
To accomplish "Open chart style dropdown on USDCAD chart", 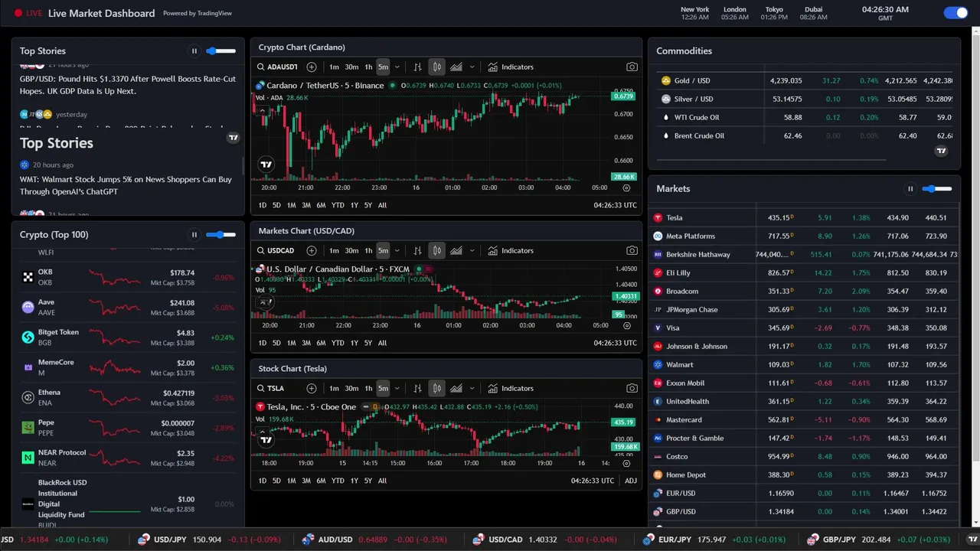I will pyautogui.click(x=472, y=251).
